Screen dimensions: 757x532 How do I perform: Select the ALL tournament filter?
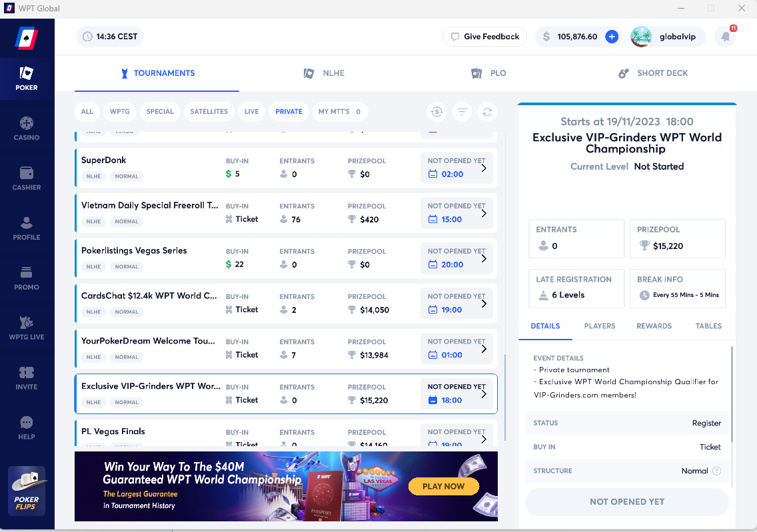coord(87,111)
